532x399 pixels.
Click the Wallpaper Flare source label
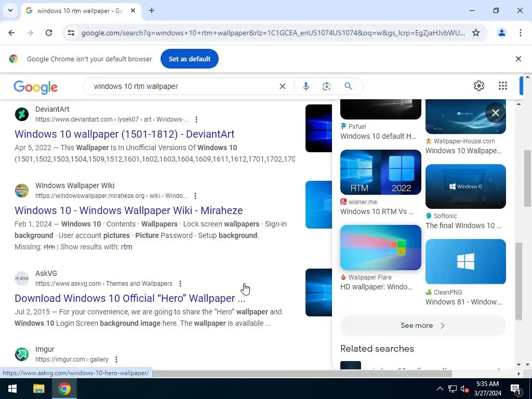click(x=370, y=277)
